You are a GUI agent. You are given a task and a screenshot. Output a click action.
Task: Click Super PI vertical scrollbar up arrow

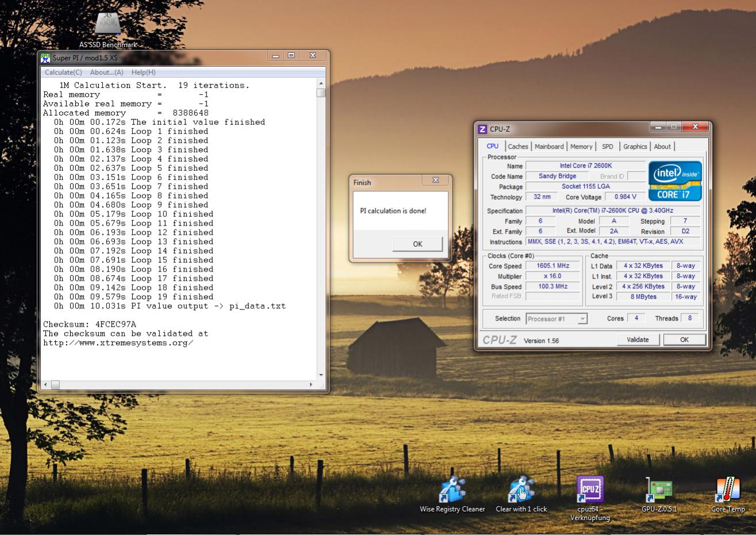click(321, 84)
